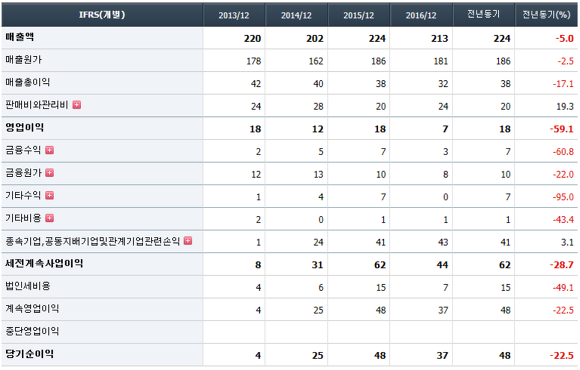The height and width of the screenshot is (370, 580).
Task: Click 관계기업관련손익 change 3.1 percent
Action: click(x=567, y=242)
